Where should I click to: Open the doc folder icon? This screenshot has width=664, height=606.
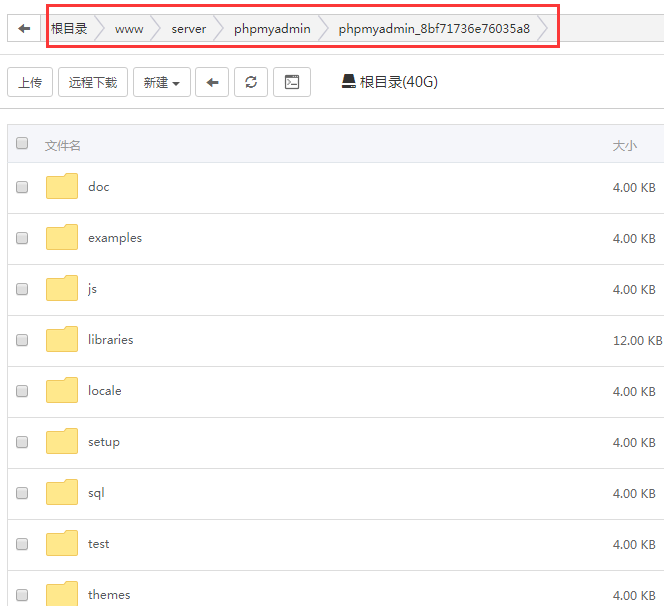(x=62, y=186)
